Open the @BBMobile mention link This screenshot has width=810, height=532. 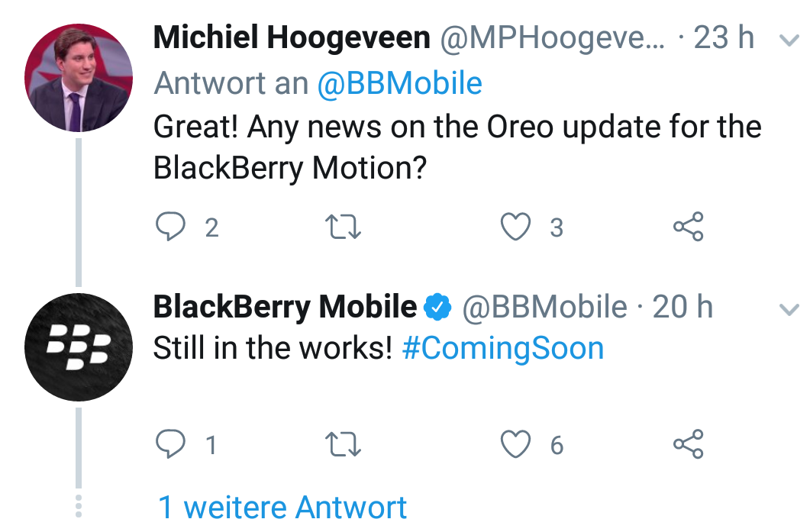(x=399, y=83)
